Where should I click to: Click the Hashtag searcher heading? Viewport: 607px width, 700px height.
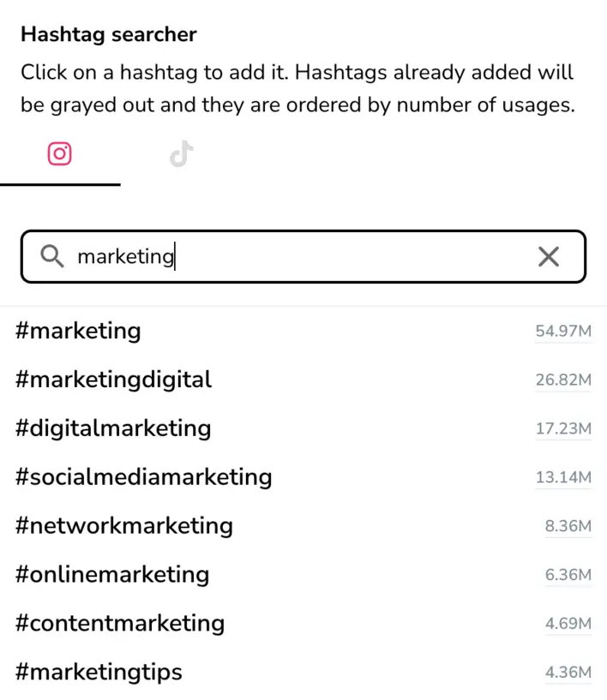point(109,34)
